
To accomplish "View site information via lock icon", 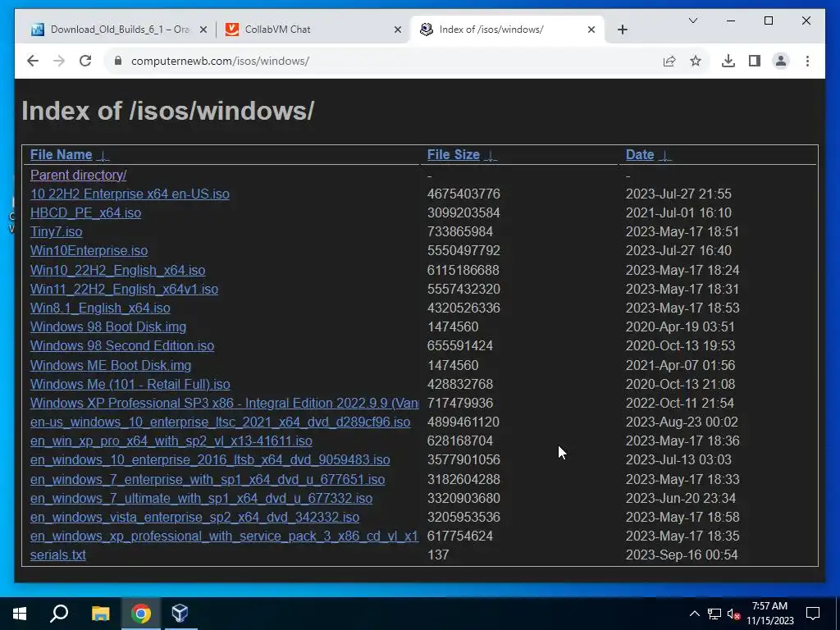I will (118, 61).
